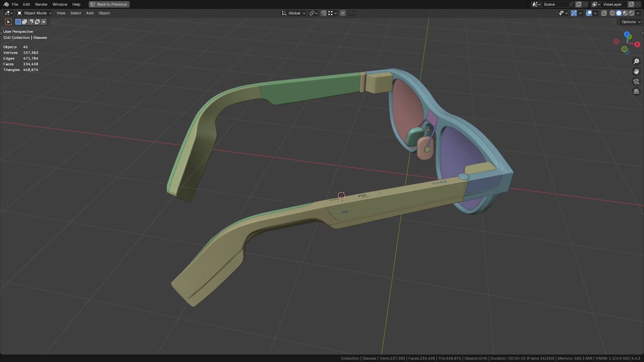Screen dimensions: 644x362
Task: Open gizmo options dropdown arrow
Action: (580, 13)
